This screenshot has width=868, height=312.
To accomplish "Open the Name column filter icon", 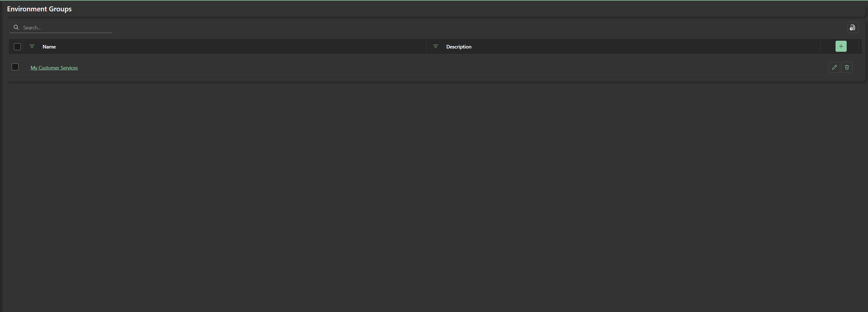I will coord(32,47).
